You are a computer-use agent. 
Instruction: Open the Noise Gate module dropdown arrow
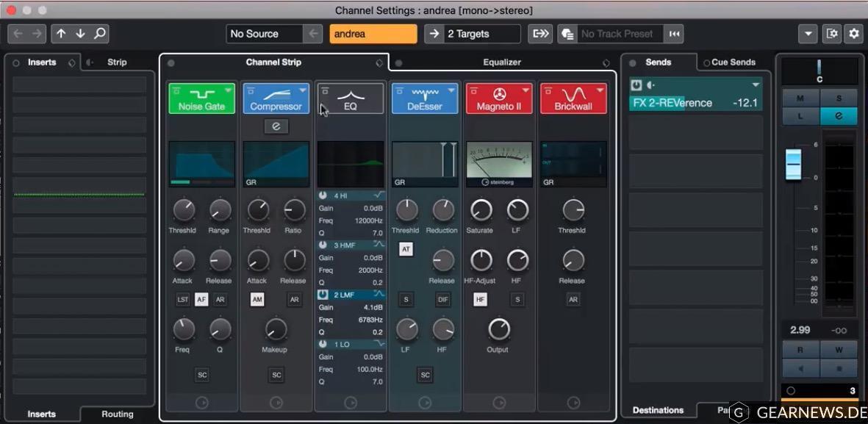228,90
